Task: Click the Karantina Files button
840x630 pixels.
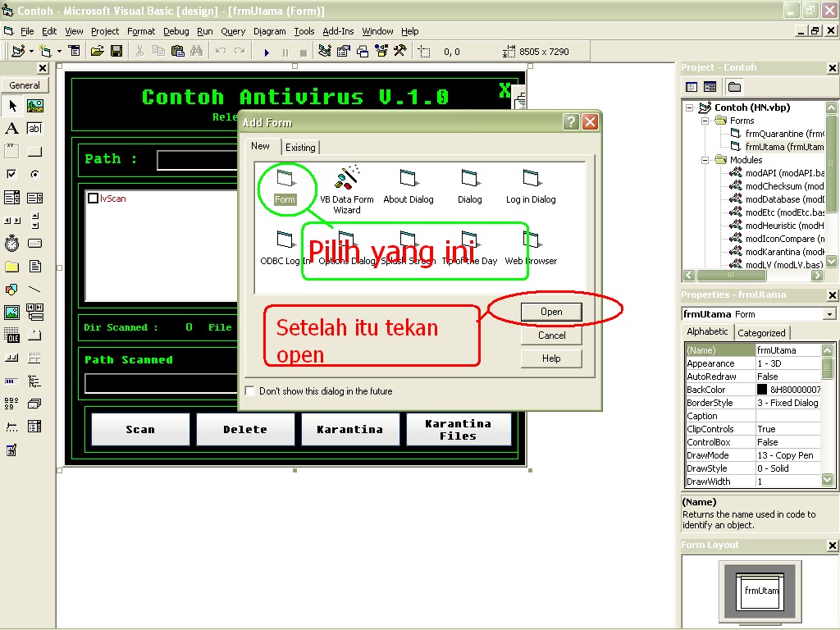Action: (x=458, y=430)
